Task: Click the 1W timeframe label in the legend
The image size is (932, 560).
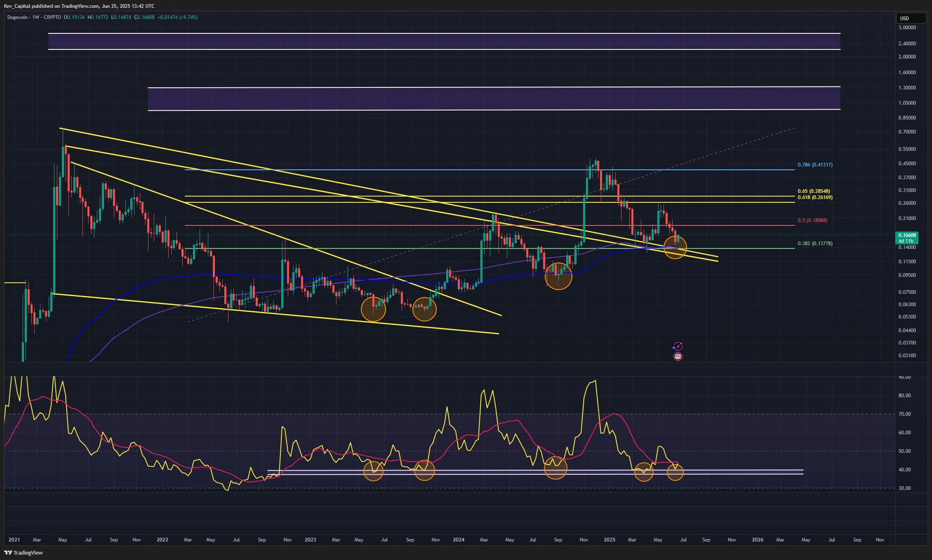Action: click(x=35, y=17)
